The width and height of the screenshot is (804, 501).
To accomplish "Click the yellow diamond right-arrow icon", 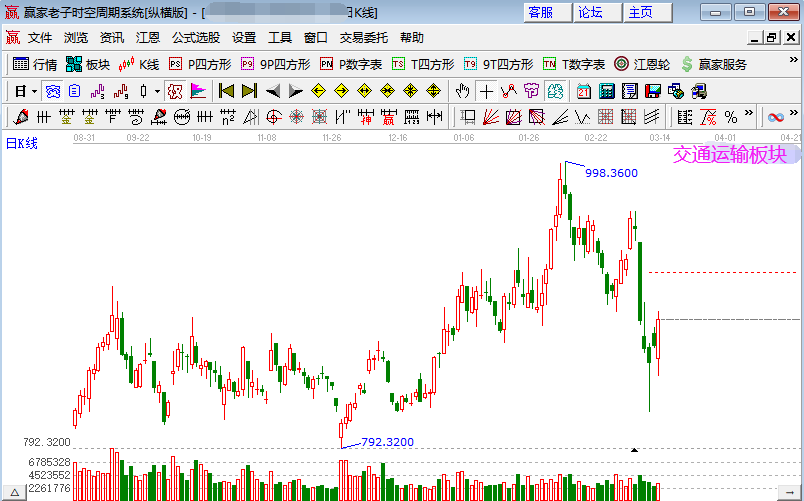I will click(x=341, y=91).
